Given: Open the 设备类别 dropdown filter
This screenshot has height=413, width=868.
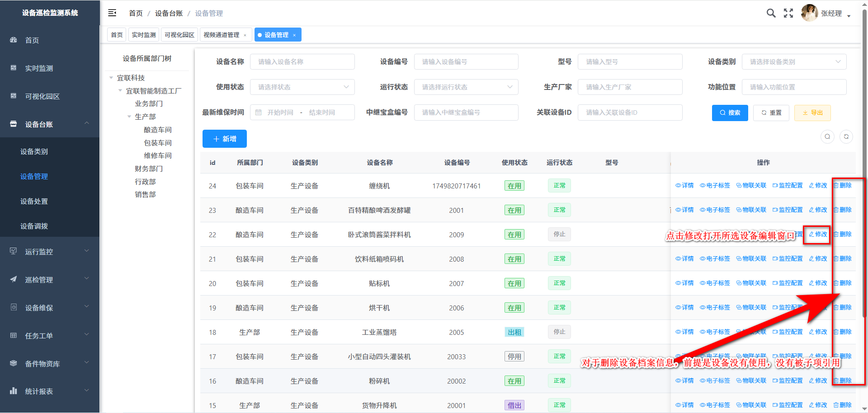Looking at the screenshot, I should (794, 62).
